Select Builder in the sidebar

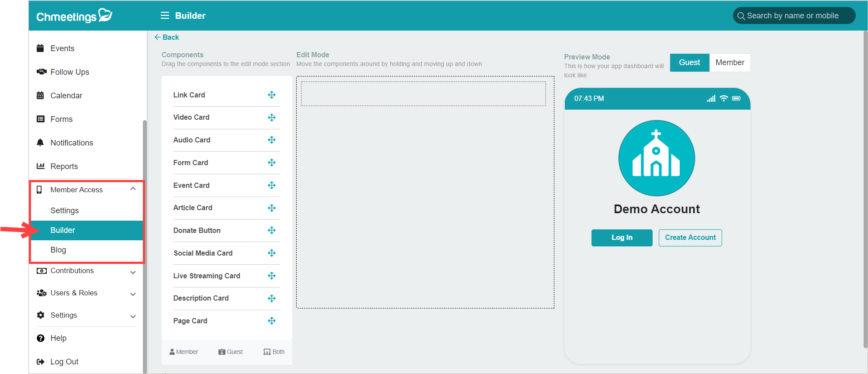point(87,230)
